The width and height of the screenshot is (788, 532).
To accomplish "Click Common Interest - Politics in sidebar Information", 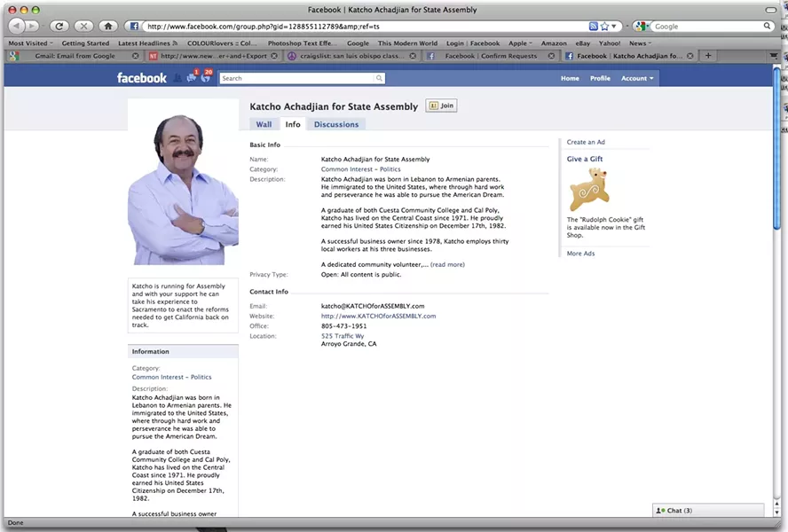I will tap(172, 377).
